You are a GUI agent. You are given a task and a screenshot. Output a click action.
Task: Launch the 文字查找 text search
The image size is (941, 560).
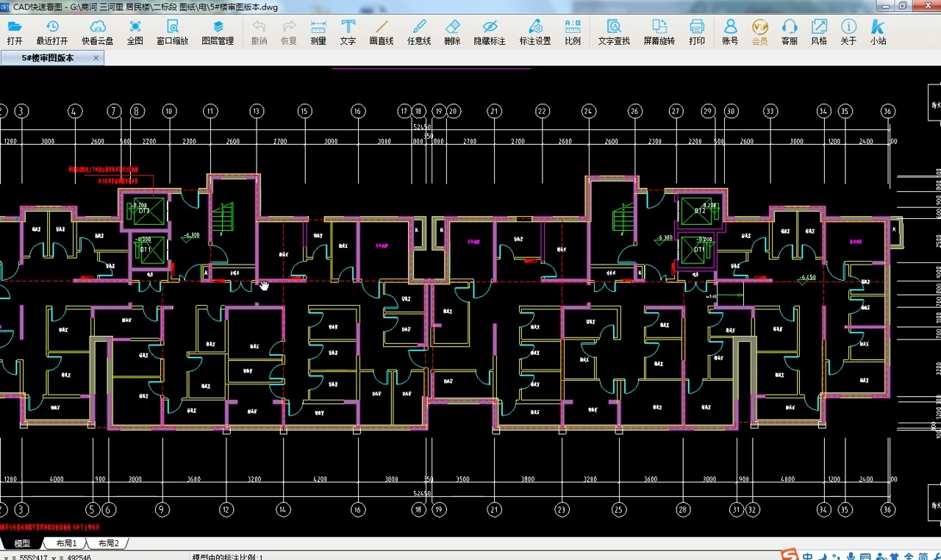[x=614, y=32]
